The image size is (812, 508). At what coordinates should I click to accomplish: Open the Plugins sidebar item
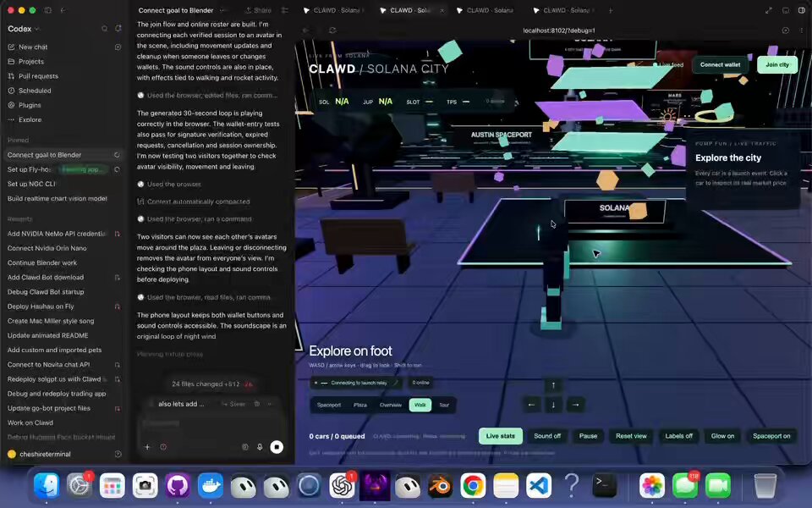pyautogui.click(x=30, y=105)
